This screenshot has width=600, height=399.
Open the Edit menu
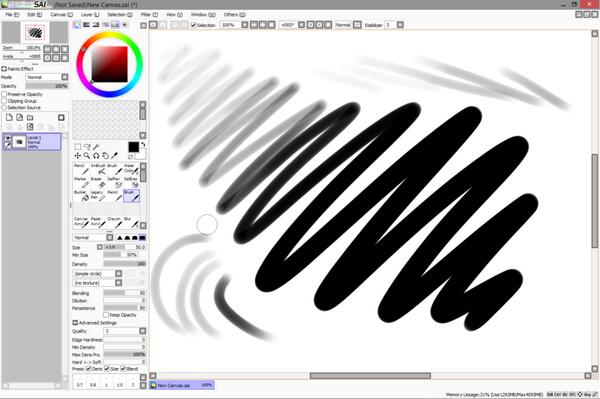(34, 15)
